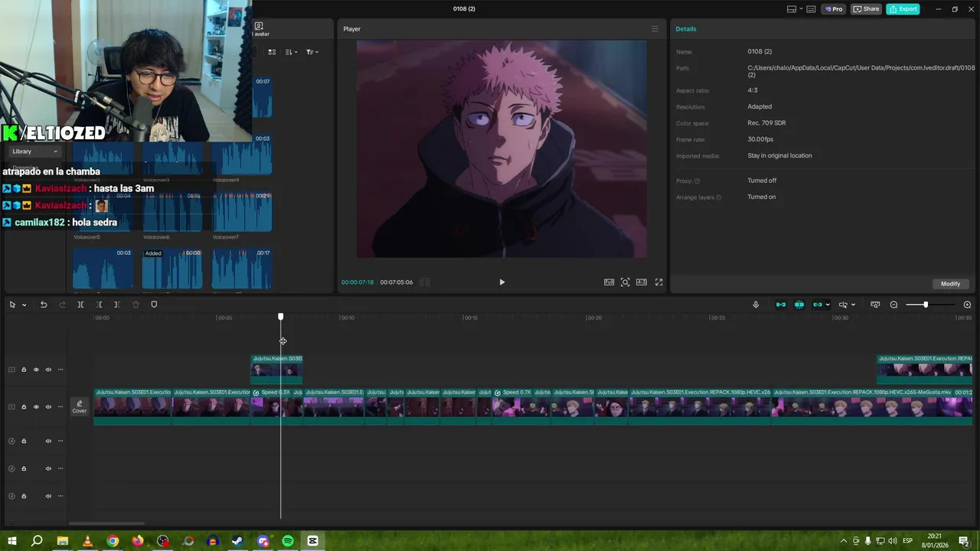This screenshot has width=980, height=551.
Task: Open the media filter dropdown
Action: coord(312,52)
